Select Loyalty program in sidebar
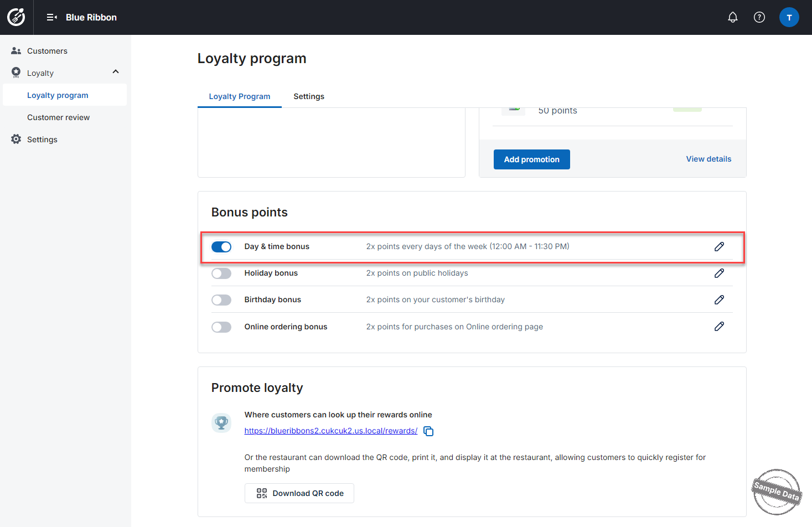Viewport: 812px width, 527px height. click(65, 95)
